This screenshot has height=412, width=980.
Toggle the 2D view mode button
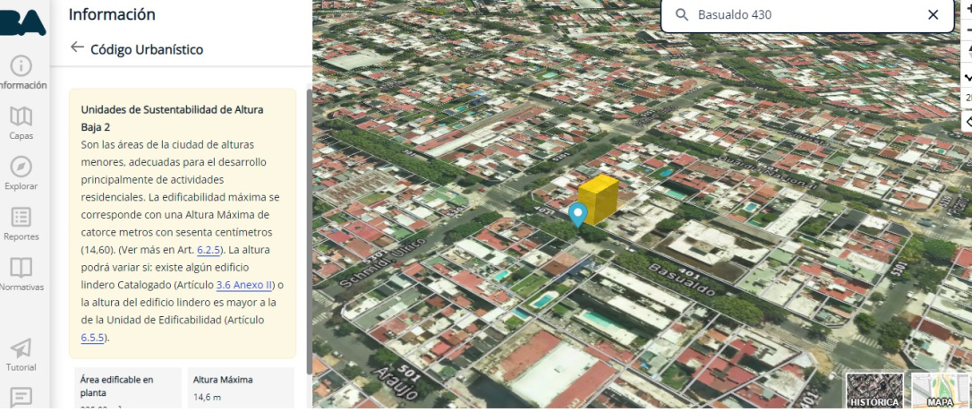click(x=970, y=98)
